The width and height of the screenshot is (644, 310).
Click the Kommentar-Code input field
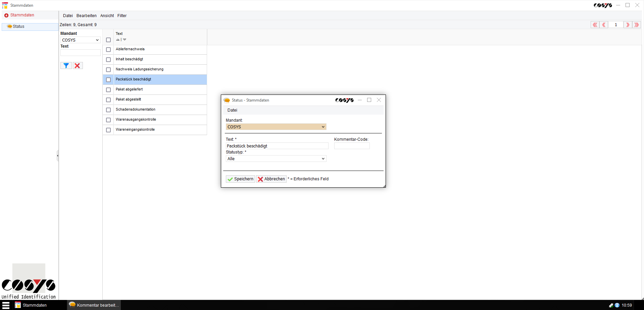coord(352,146)
